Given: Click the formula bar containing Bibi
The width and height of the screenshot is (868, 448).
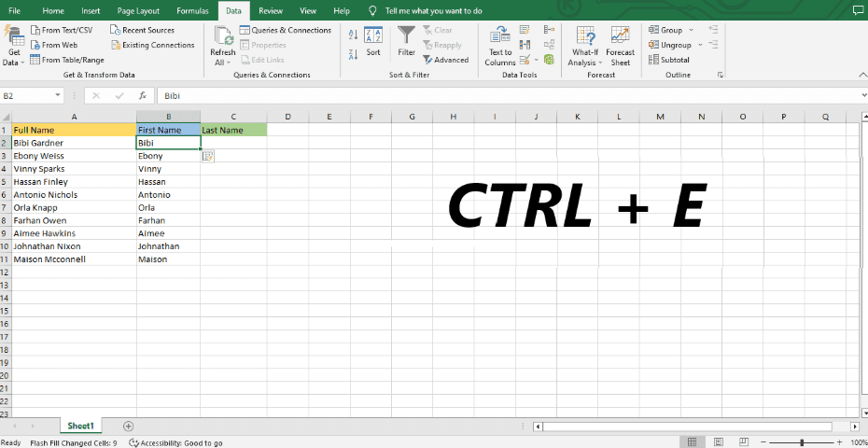Looking at the screenshot, I should [507, 96].
